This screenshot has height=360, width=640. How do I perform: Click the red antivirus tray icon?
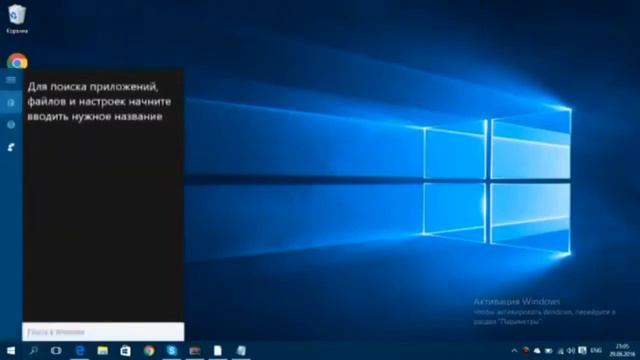(526, 351)
